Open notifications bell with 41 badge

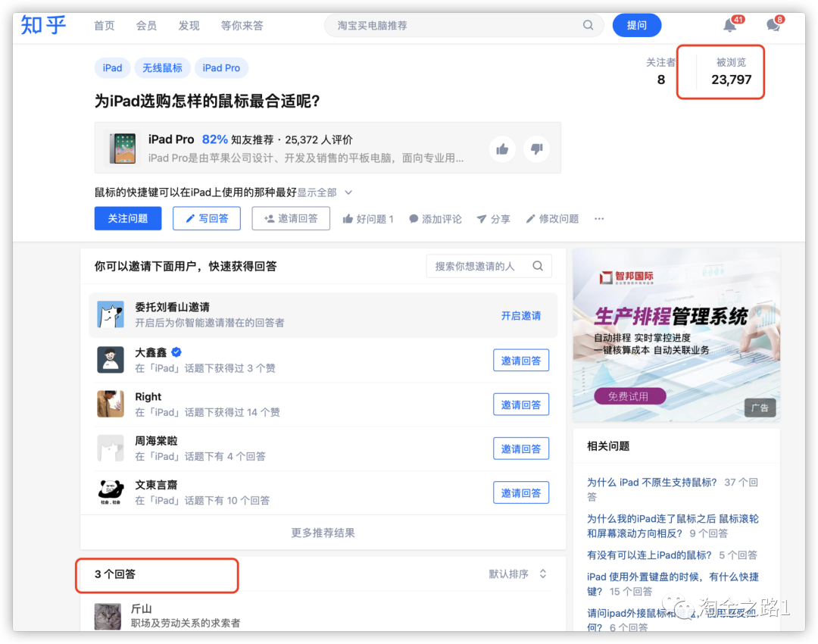(x=730, y=25)
